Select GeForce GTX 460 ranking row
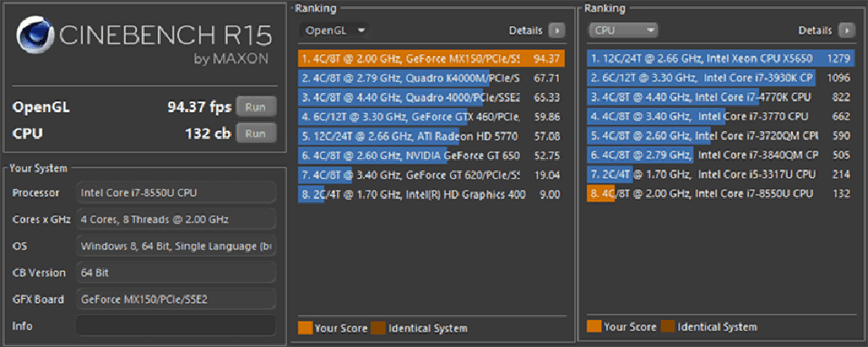Image resolution: width=868 pixels, height=347 pixels. [431, 117]
